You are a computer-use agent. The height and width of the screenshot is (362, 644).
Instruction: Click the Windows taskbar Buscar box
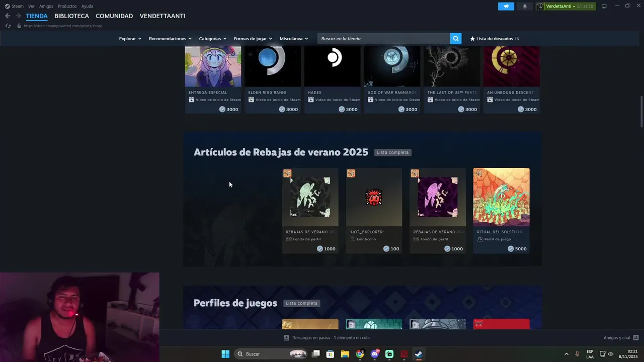(x=271, y=354)
